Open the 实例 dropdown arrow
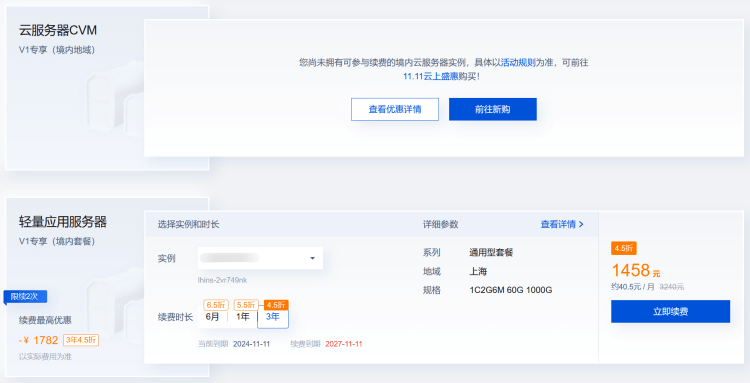The width and height of the screenshot is (750, 383). (x=312, y=258)
